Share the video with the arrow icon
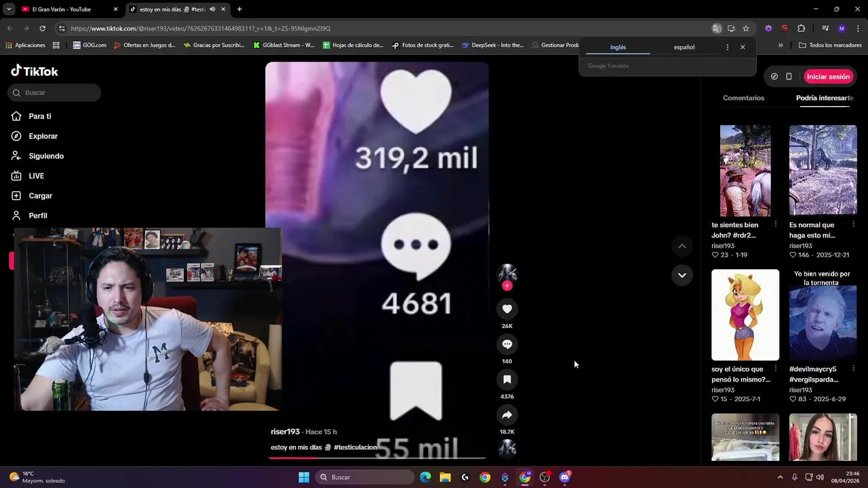Image resolution: width=868 pixels, height=488 pixels. pyautogui.click(x=507, y=415)
